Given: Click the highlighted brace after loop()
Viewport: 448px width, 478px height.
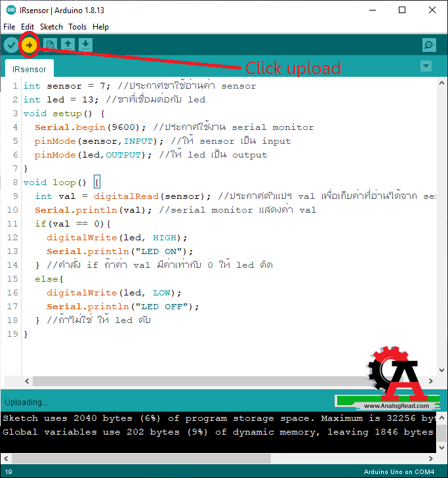Looking at the screenshot, I should point(97,183).
